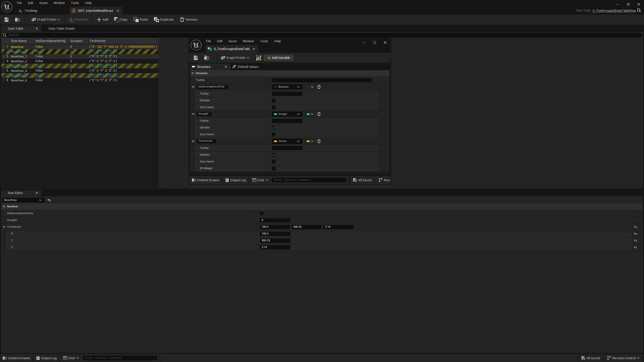Click Add Variable button
This screenshot has height=362, width=644.
278,58
